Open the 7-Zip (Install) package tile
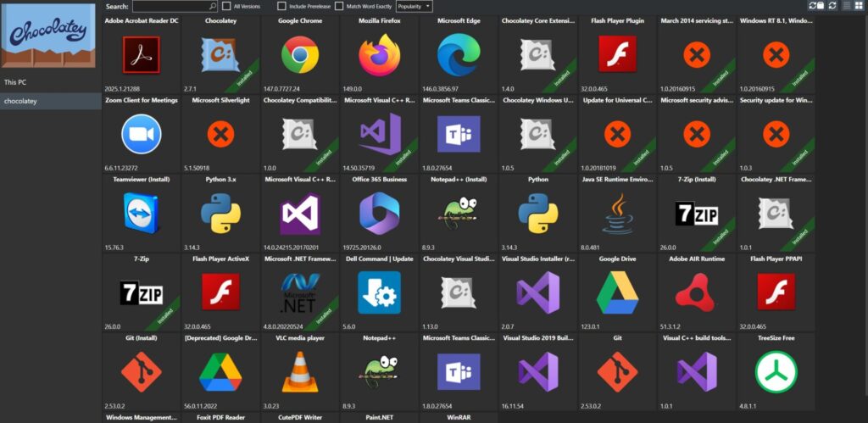This screenshot has width=868, height=423. [697, 213]
